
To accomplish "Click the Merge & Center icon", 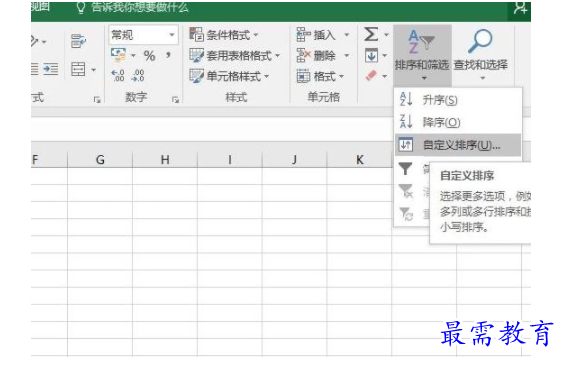I will (78, 69).
